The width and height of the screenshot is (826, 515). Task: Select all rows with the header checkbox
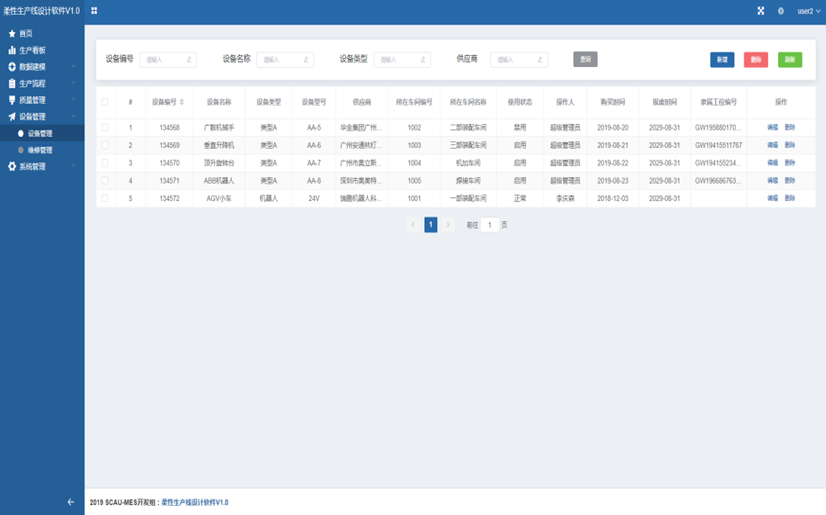pyautogui.click(x=105, y=101)
